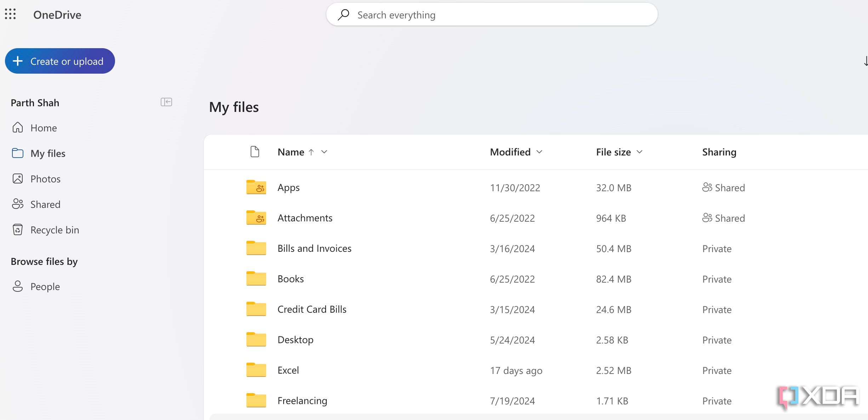Viewport: 868px width, 420px height.
Task: Click the 11/30/2022 modified date
Action: coord(515,188)
